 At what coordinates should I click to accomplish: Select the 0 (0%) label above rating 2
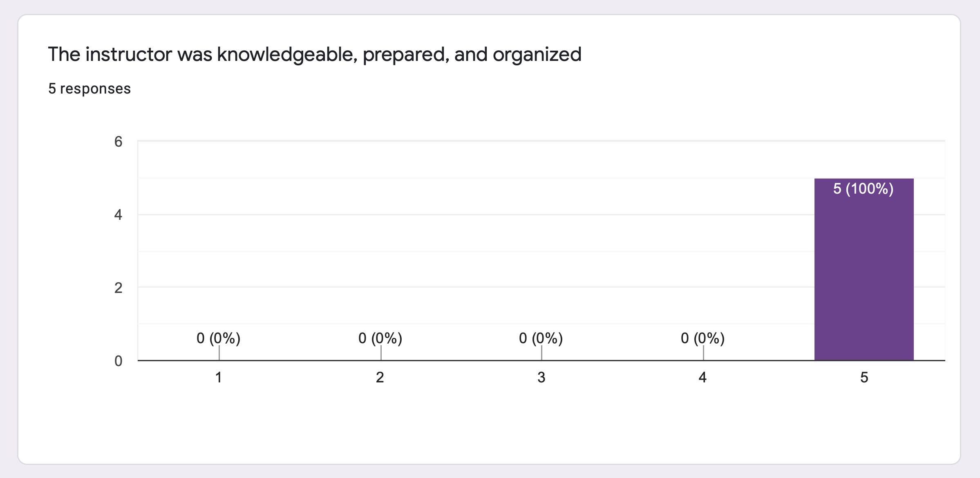(380, 338)
